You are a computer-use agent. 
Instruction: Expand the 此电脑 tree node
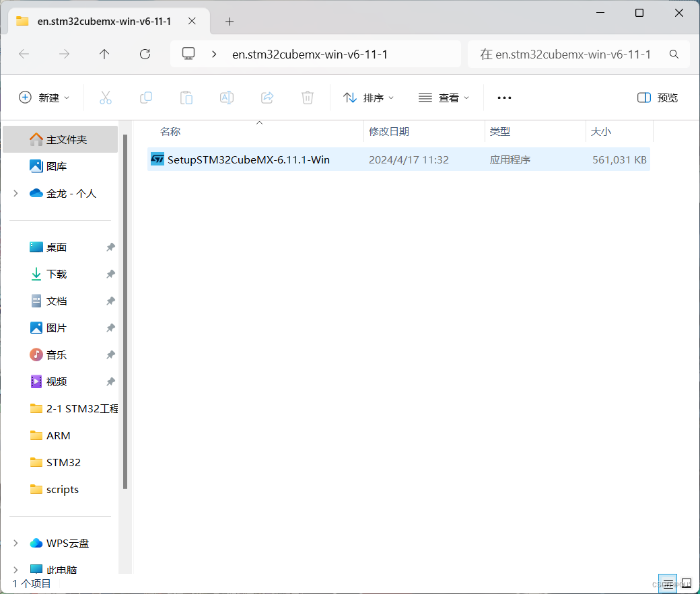15,570
